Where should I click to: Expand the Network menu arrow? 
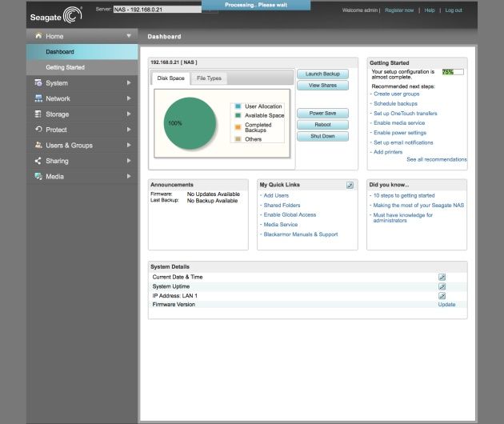click(129, 98)
